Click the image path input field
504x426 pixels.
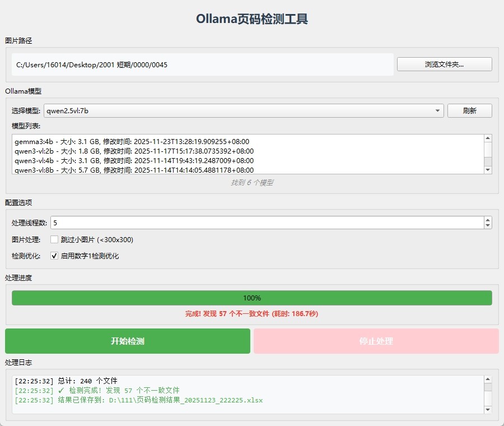(x=203, y=64)
